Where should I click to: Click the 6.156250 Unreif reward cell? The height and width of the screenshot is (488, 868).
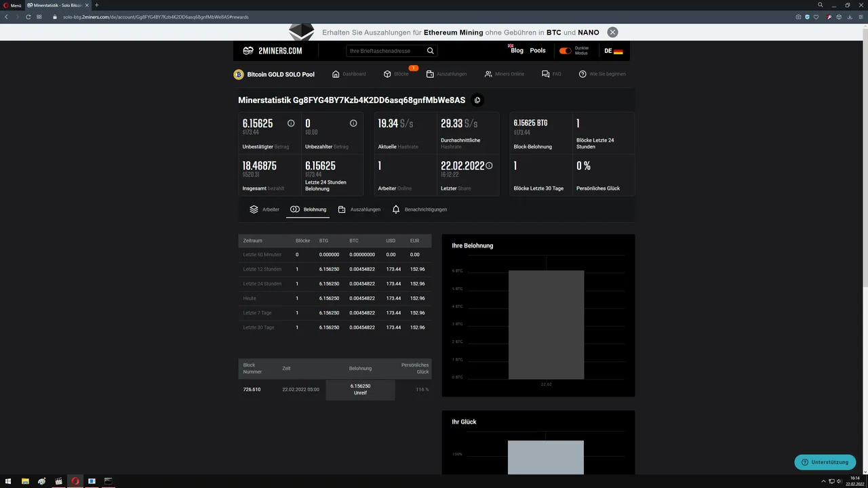(360, 390)
